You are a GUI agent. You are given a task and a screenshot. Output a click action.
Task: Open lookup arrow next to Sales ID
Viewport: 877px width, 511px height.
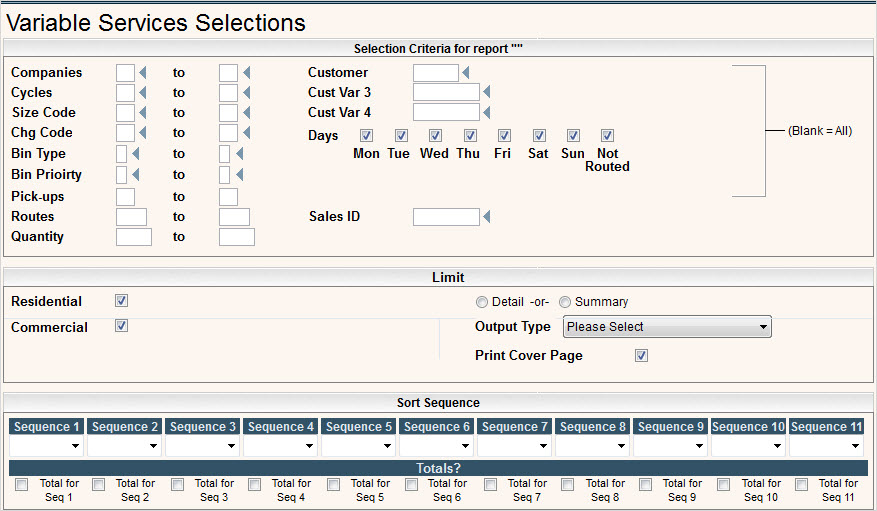[487, 216]
